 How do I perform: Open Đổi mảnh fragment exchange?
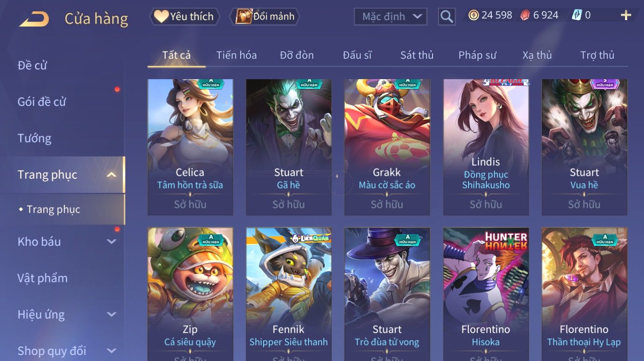click(264, 17)
